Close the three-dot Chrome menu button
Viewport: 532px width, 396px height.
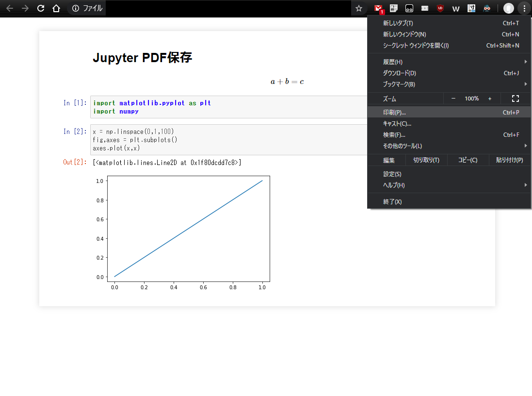click(x=524, y=8)
